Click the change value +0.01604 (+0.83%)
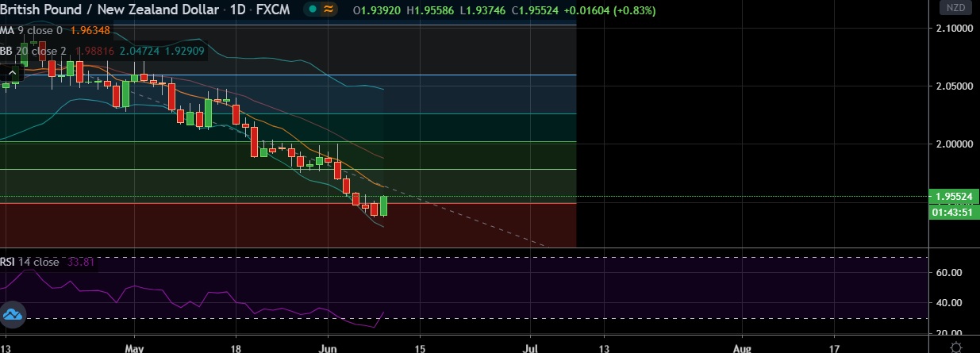Image resolution: width=980 pixels, height=353 pixels. pos(609,10)
